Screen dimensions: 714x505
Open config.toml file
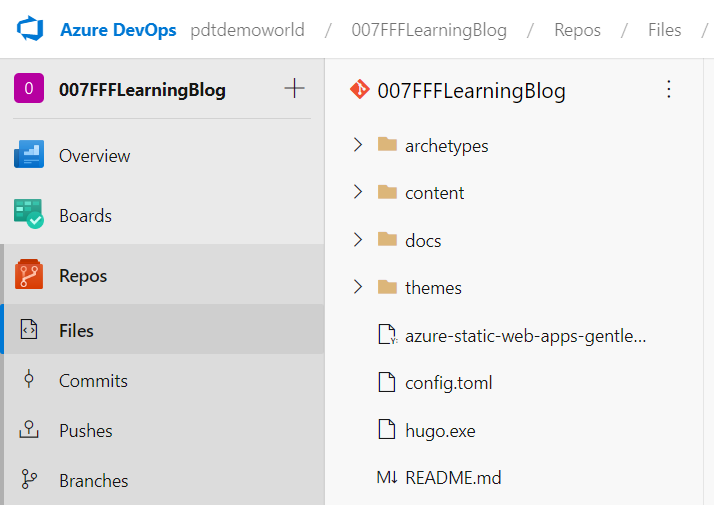pos(448,383)
